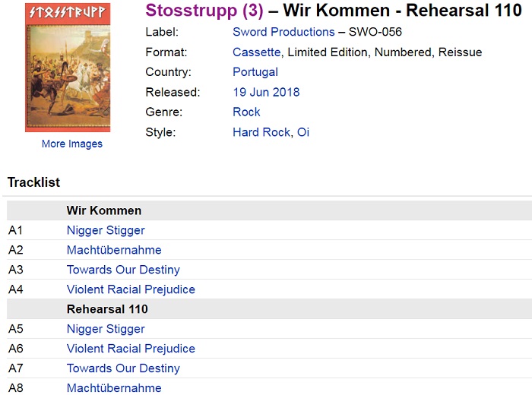Image resolution: width=532 pixels, height=395 pixels.
Task: Visit the Sword Productions label page
Action: point(283,32)
